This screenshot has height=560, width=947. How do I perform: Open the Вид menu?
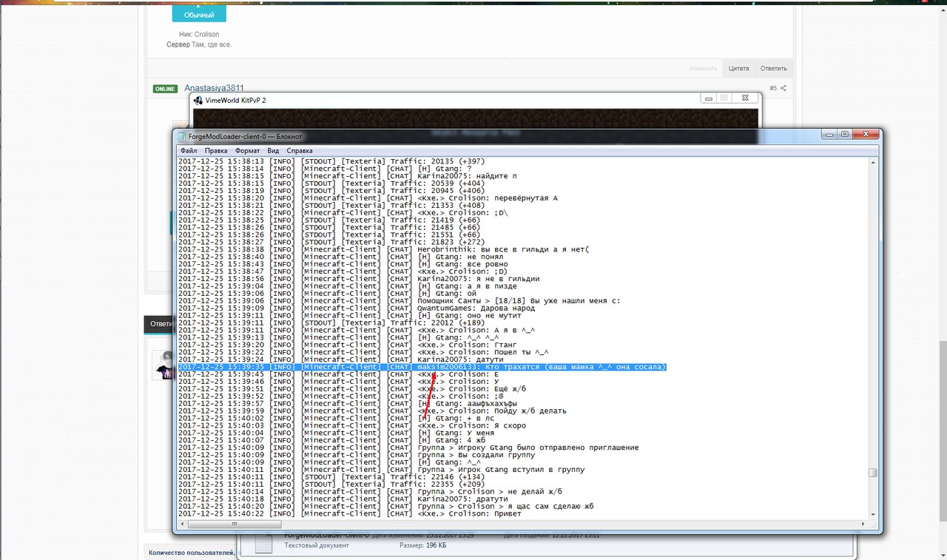click(273, 151)
